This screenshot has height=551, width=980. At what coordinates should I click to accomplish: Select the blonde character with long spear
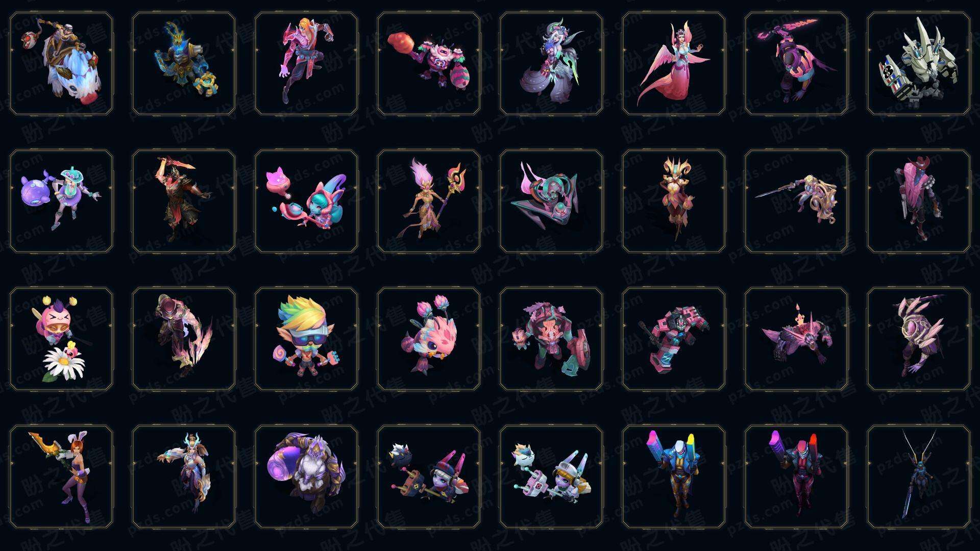pos(796,201)
